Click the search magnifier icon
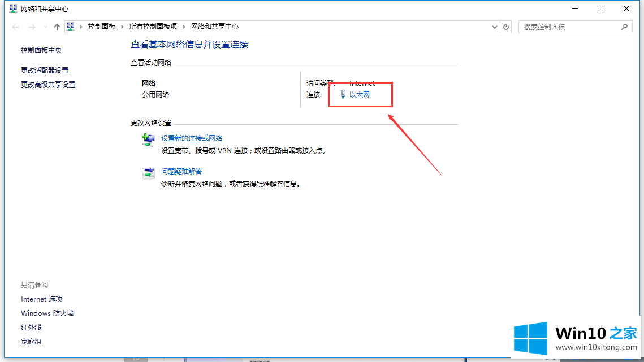644x362 pixels. coord(624,27)
